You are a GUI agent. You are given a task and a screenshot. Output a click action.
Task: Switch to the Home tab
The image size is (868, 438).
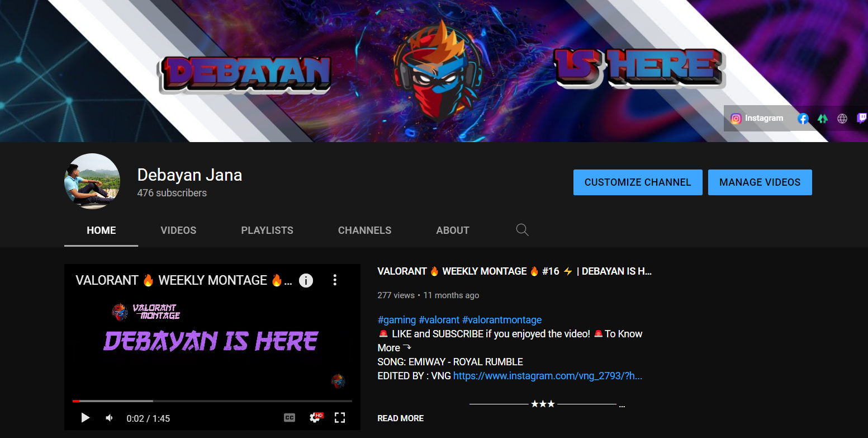(x=101, y=230)
